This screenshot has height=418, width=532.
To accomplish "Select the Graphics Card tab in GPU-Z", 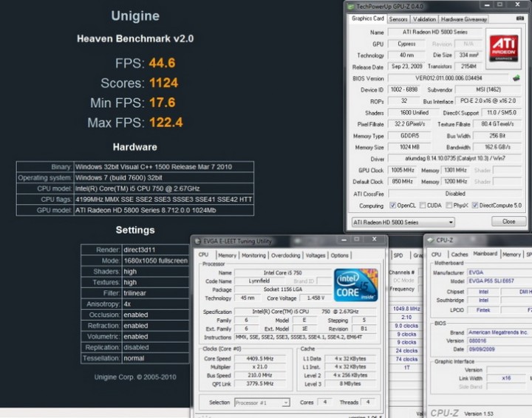I will pos(368,18).
